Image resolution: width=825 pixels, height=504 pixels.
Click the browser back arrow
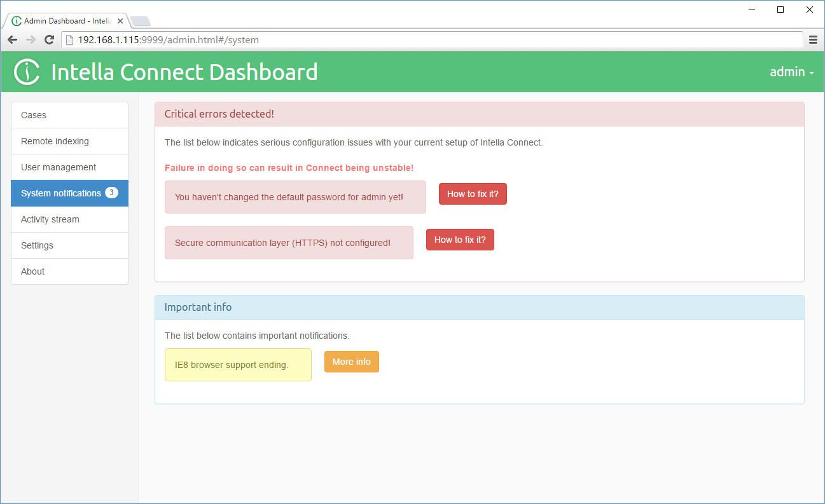click(13, 40)
